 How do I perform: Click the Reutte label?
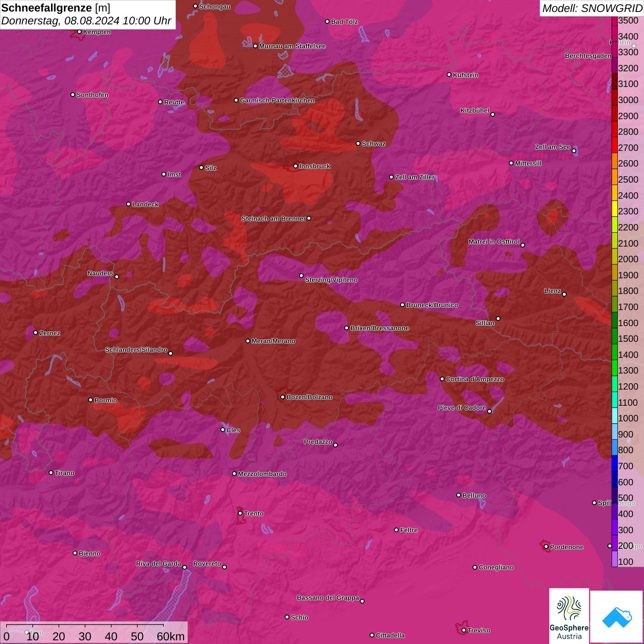pyautogui.click(x=174, y=102)
